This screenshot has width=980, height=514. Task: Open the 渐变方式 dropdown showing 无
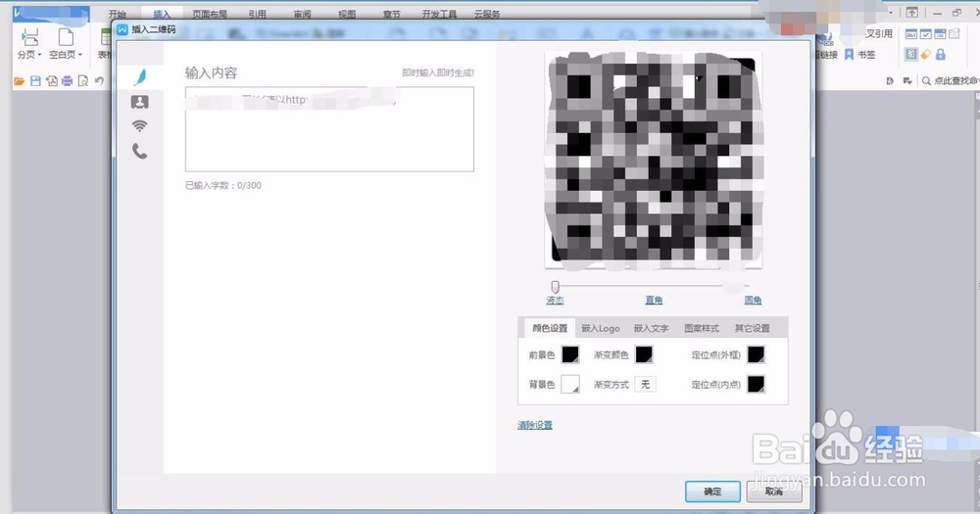click(645, 384)
